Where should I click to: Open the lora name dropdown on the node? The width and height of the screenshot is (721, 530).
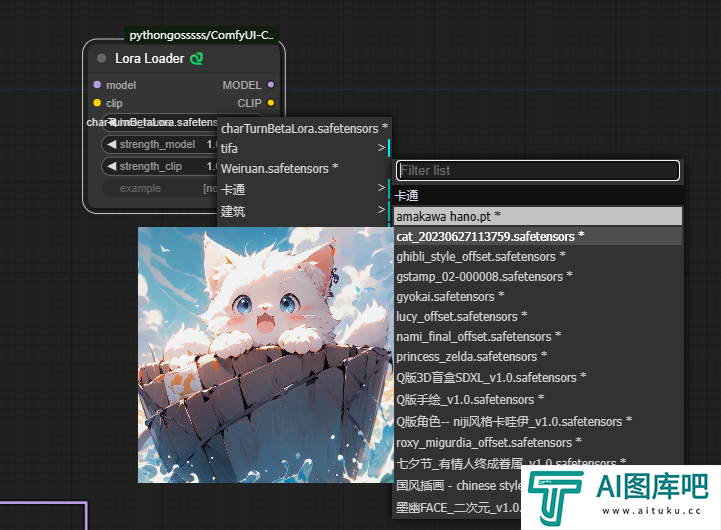point(159,122)
